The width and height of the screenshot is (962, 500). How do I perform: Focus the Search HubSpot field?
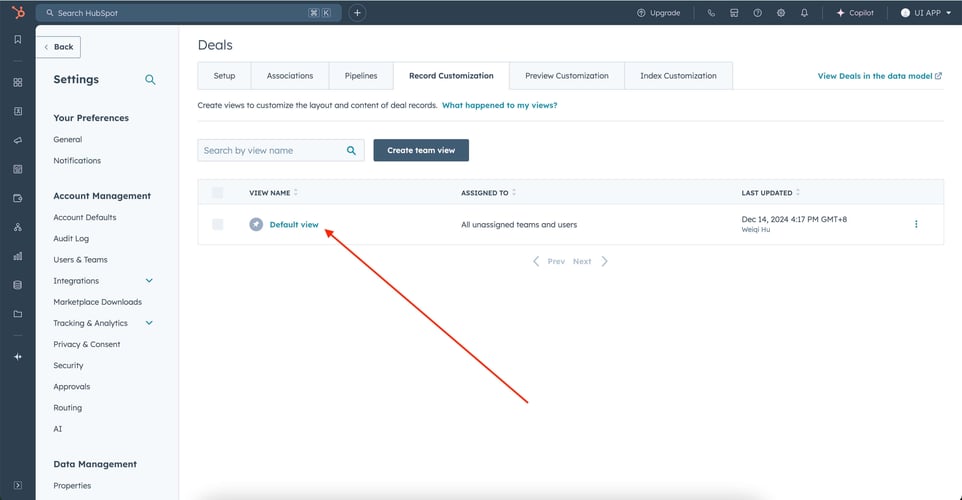(188, 12)
